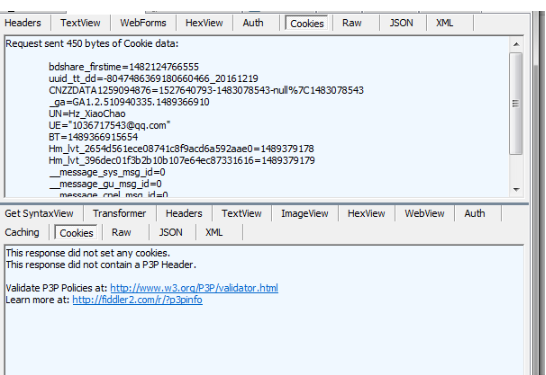Click the cookie panel scrollbar thumb
The height and width of the screenshot is (375, 546).
click(516, 103)
